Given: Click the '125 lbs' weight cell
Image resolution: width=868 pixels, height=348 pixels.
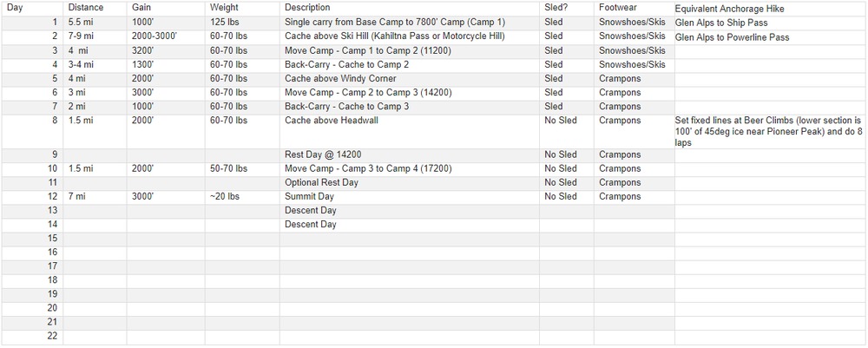Looking at the screenshot, I should [x=223, y=22].
